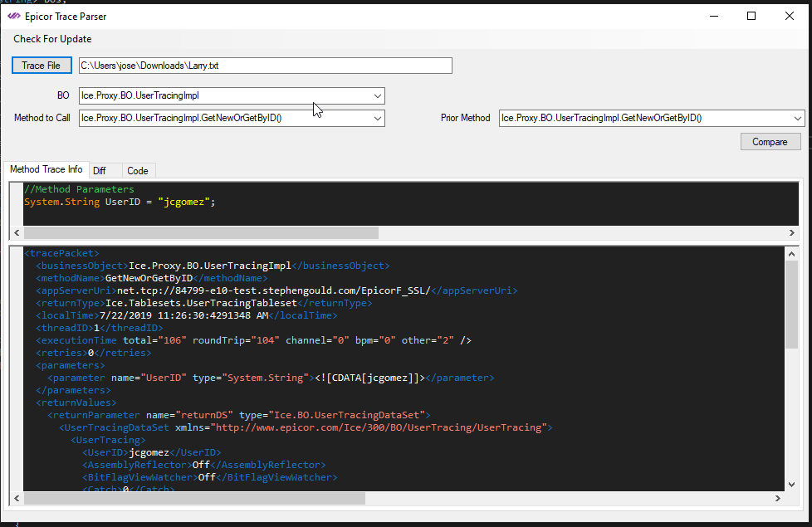Click the <tracePacket> opening tag
The image size is (812, 527).
click(x=61, y=253)
